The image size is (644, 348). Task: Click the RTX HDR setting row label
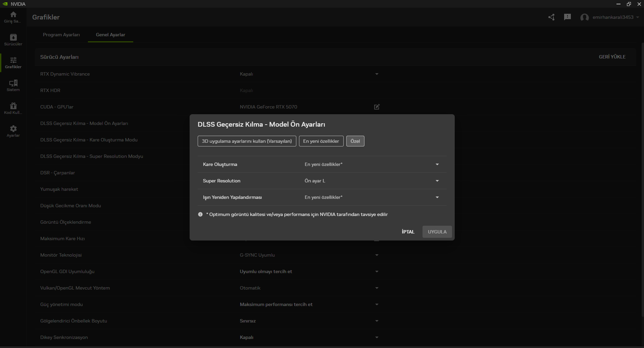coord(50,90)
